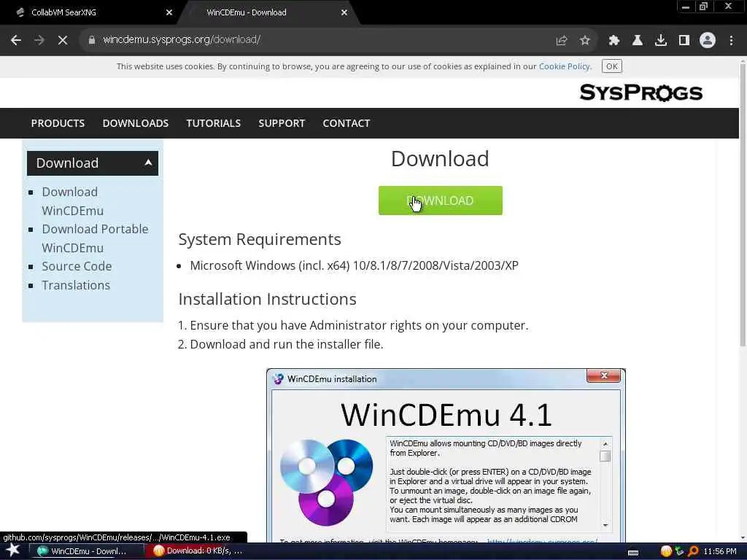The width and height of the screenshot is (747, 560).
Task: Click the System Requirements heading
Action: click(x=260, y=239)
